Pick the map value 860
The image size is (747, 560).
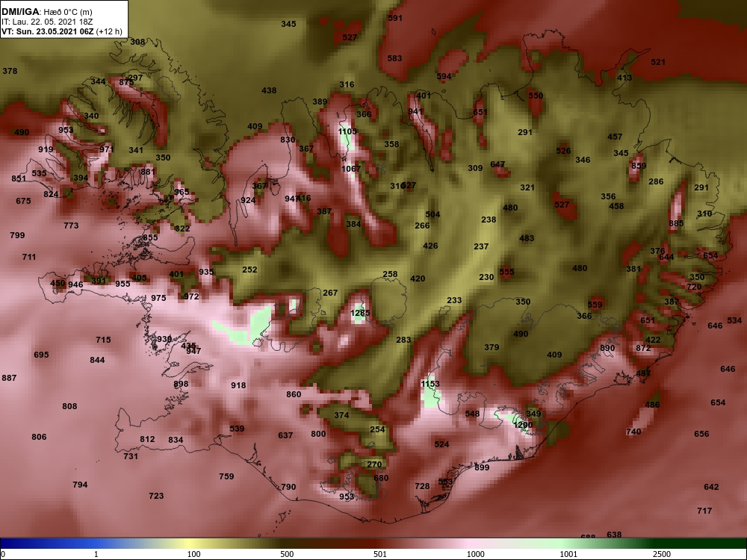click(x=294, y=394)
